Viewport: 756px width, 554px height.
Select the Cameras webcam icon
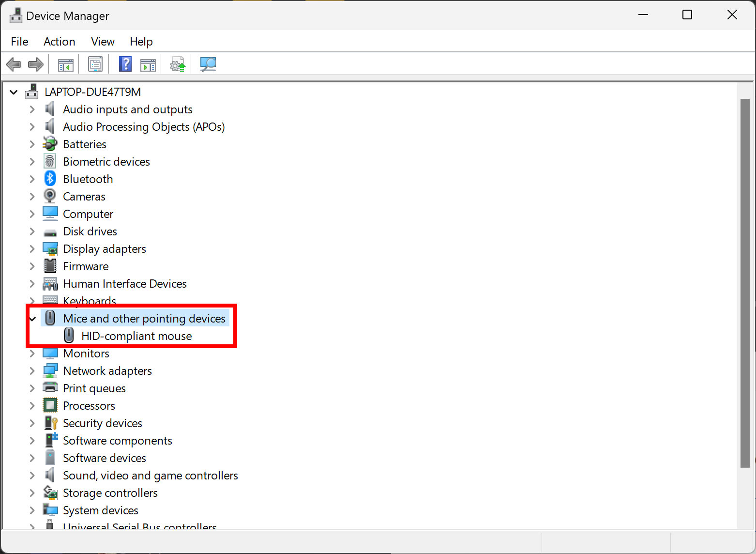(x=50, y=196)
